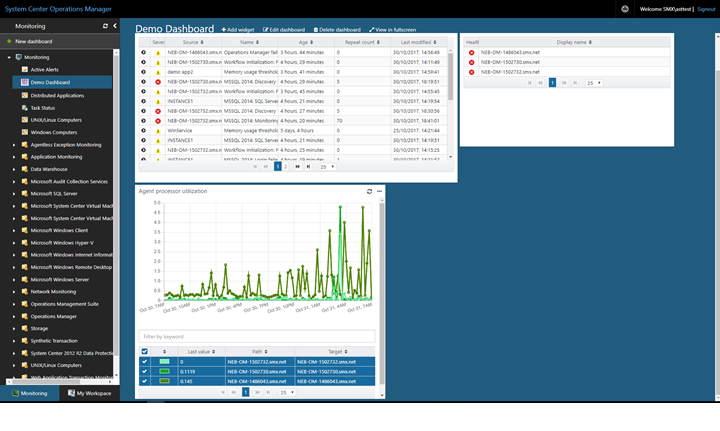Expand alert row for demo app2

pos(144,72)
